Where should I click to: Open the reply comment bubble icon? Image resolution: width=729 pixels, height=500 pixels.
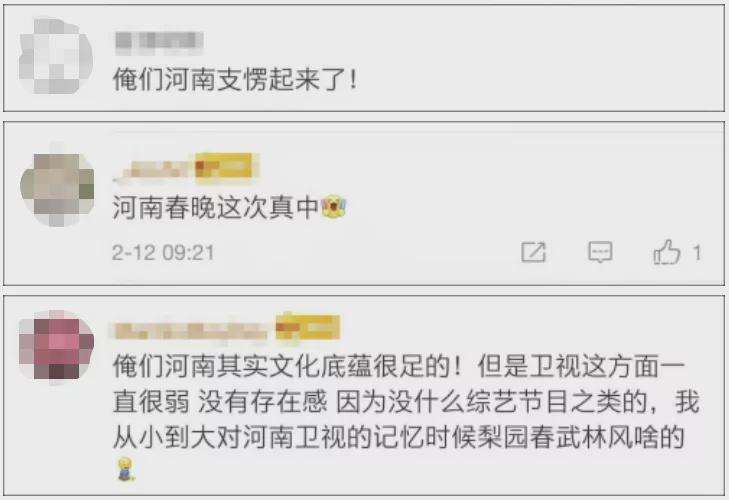600,253
